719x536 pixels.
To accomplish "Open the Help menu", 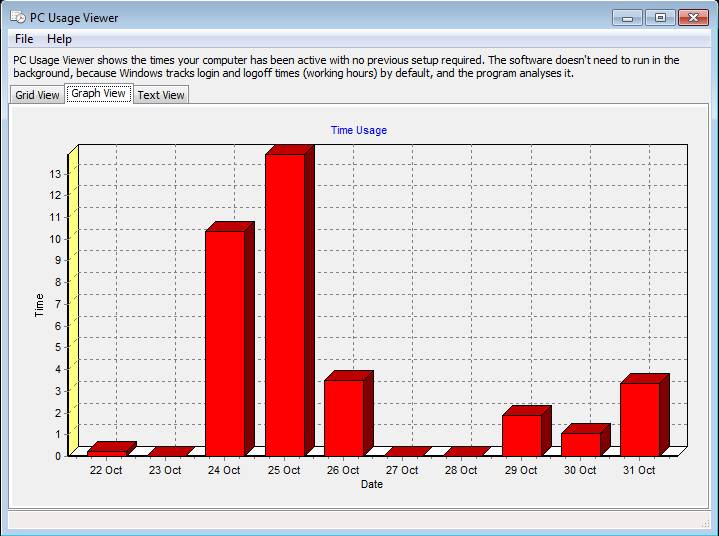I will pos(59,39).
